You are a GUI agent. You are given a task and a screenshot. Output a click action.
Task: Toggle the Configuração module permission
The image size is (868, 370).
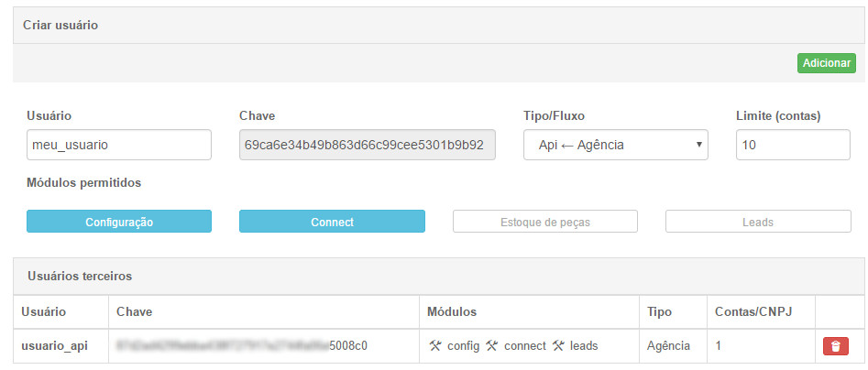(119, 222)
